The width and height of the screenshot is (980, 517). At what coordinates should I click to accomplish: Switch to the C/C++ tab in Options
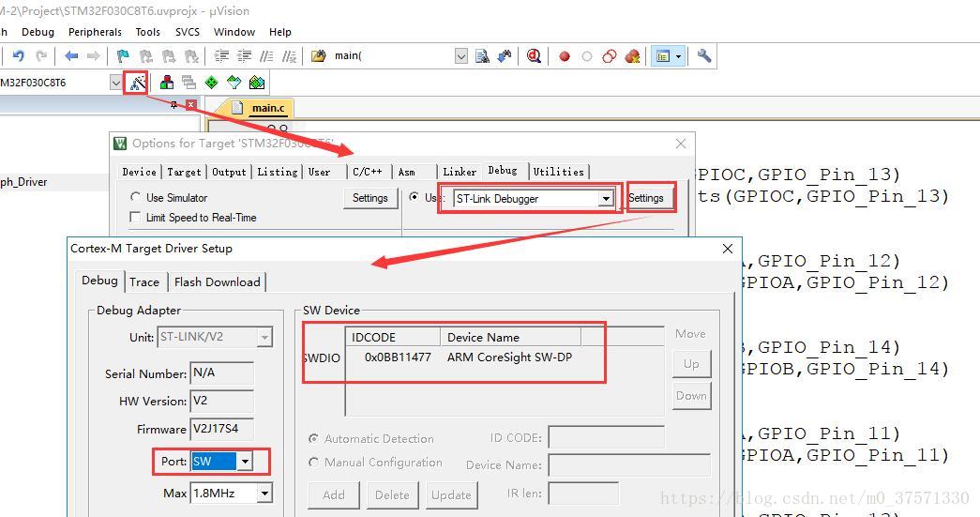click(x=368, y=172)
